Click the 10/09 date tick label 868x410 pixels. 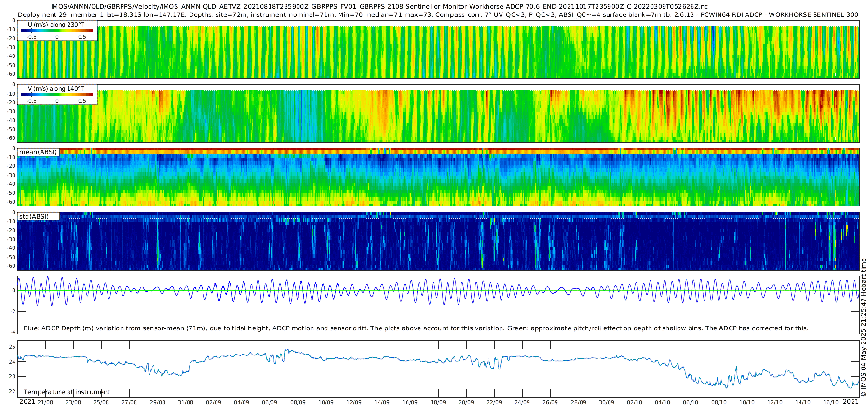click(x=326, y=402)
